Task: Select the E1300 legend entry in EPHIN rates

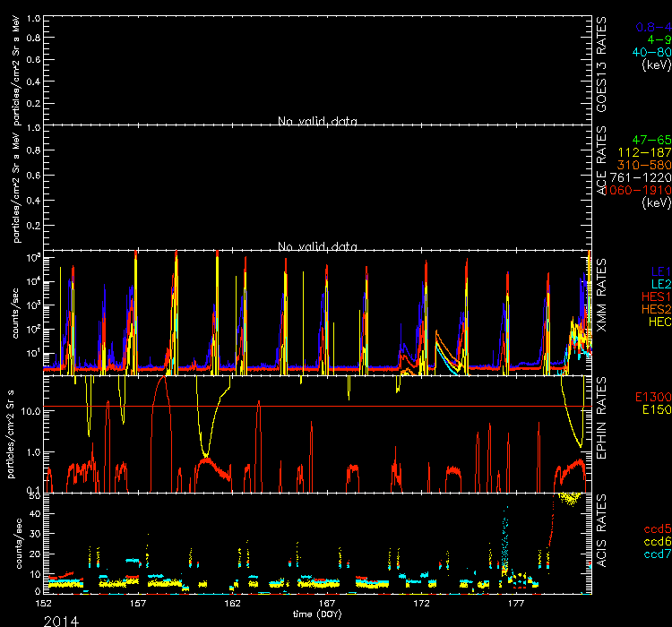Action: coord(651,396)
